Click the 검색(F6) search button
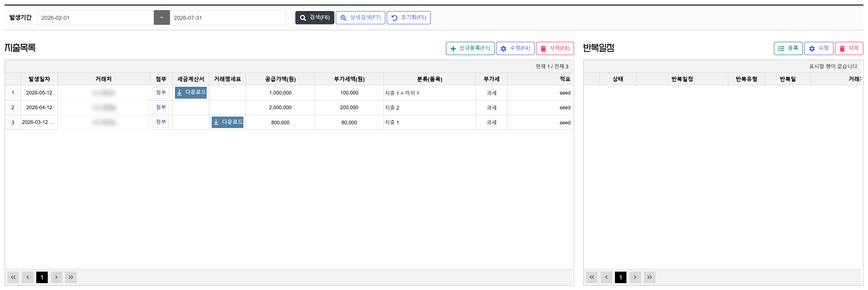The image size is (868, 290). 314,17
